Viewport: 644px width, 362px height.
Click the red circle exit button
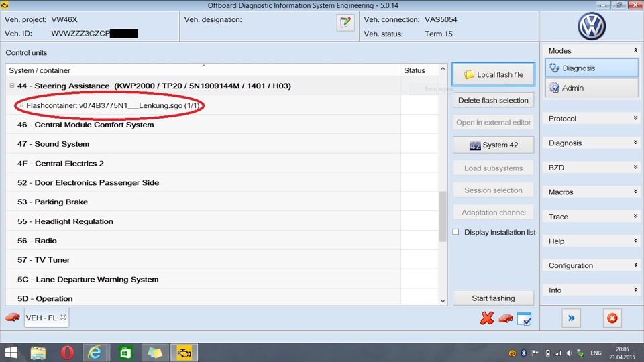[612, 318]
